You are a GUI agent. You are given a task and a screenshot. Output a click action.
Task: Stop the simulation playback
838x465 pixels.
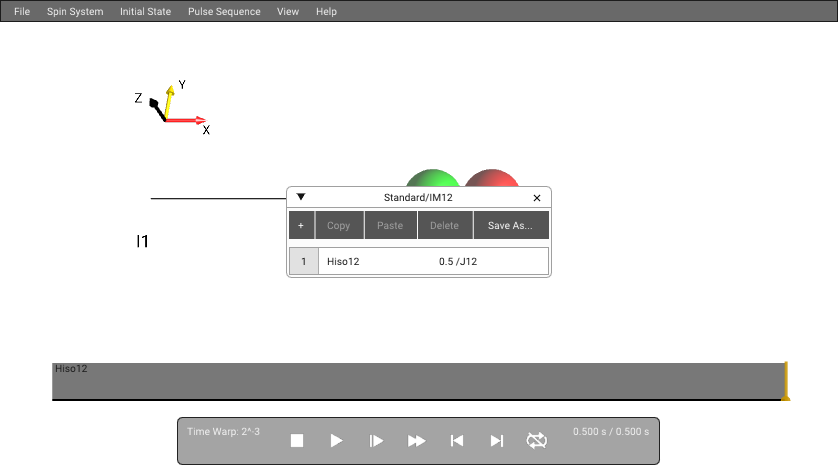tap(297, 441)
